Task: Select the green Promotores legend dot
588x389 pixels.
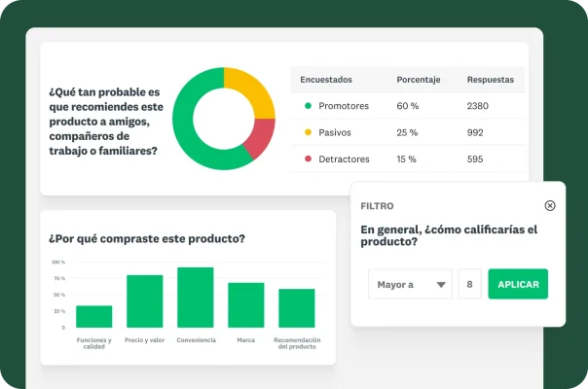Action: 308,106
